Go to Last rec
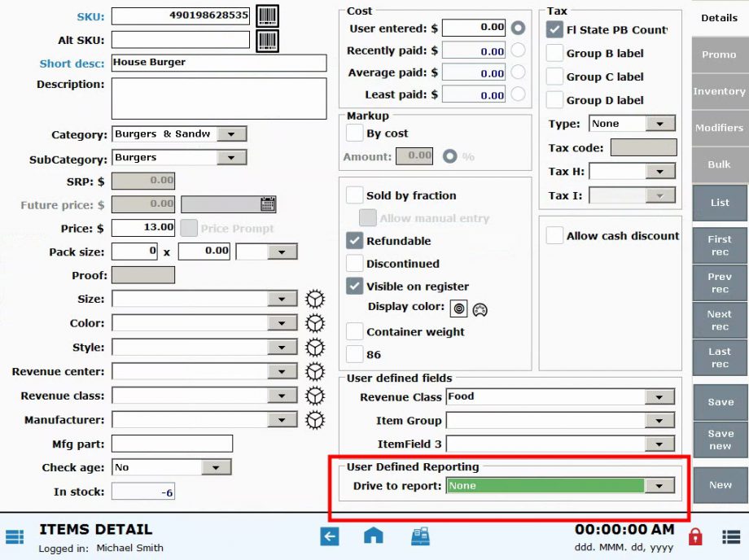This screenshot has height=560, width=749. click(720, 357)
